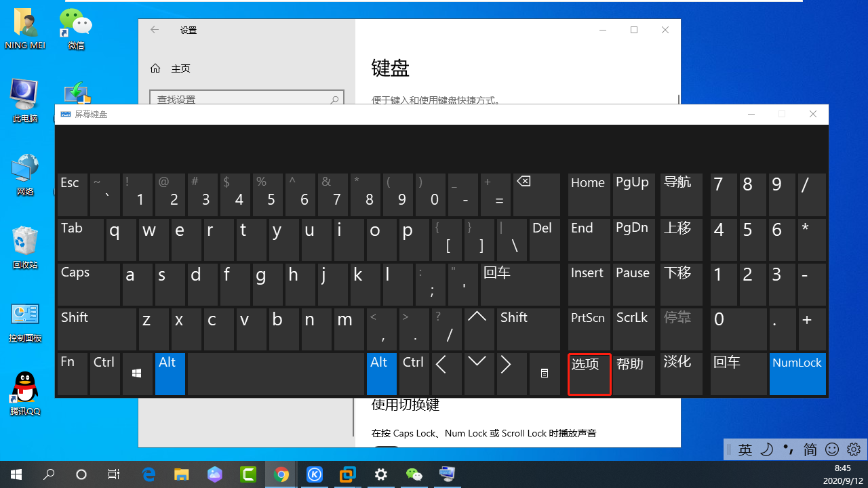868x488 pixels.
Task: Click the IME settings gear in the tray
Action: click(x=853, y=449)
